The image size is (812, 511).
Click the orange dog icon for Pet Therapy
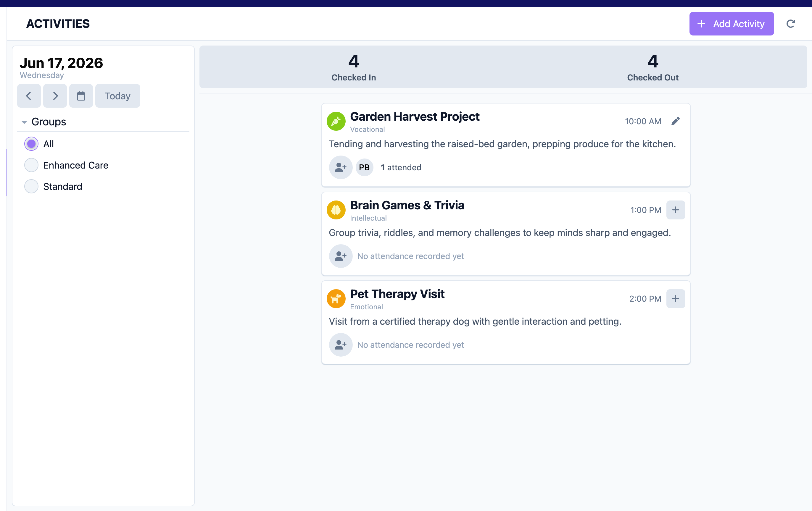(x=336, y=299)
